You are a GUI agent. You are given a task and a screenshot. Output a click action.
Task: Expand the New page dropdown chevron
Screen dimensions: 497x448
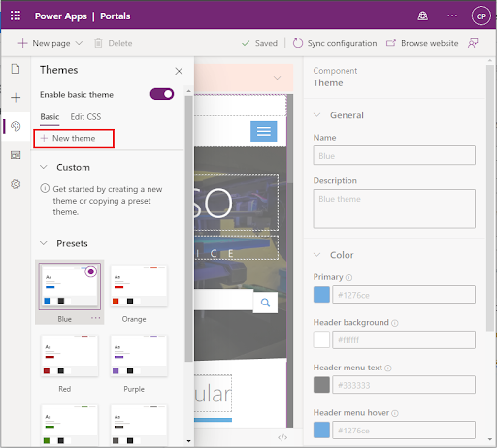[79, 43]
